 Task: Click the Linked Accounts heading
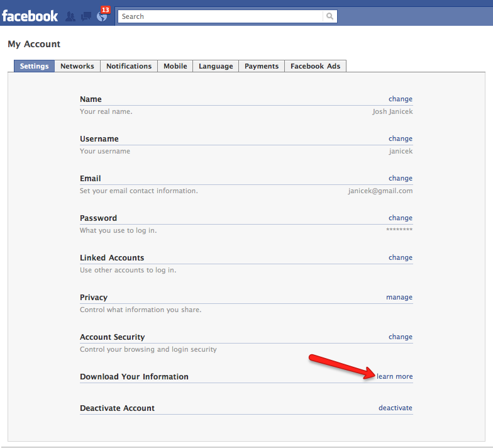click(112, 258)
